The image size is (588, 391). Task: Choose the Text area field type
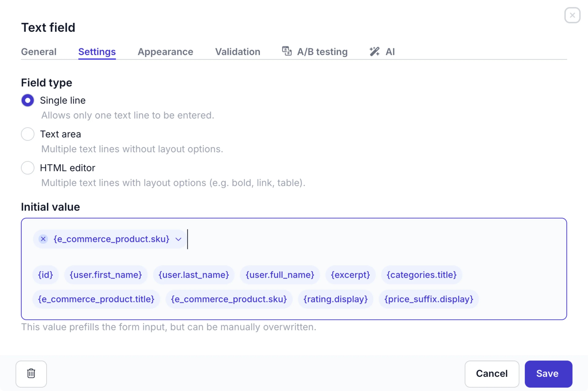pos(28,134)
